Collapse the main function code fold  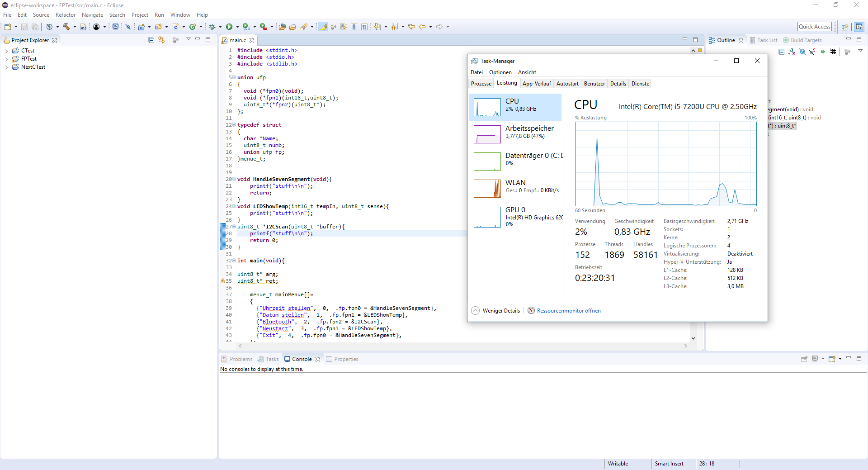(x=234, y=261)
